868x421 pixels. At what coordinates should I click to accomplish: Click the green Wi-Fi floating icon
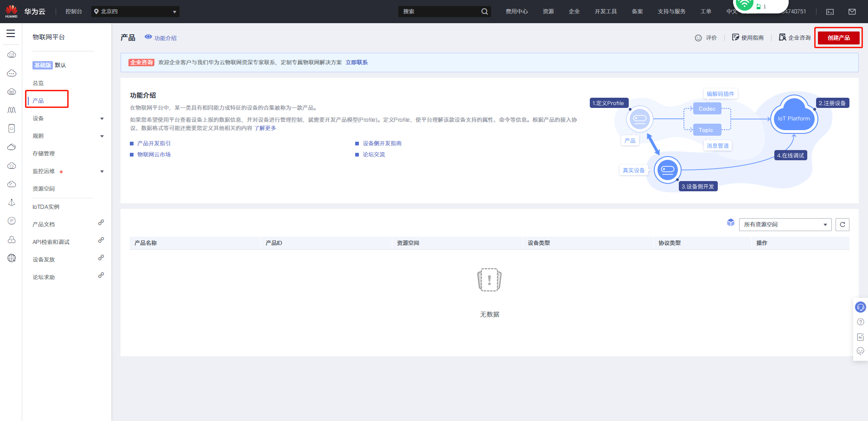click(x=744, y=4)
